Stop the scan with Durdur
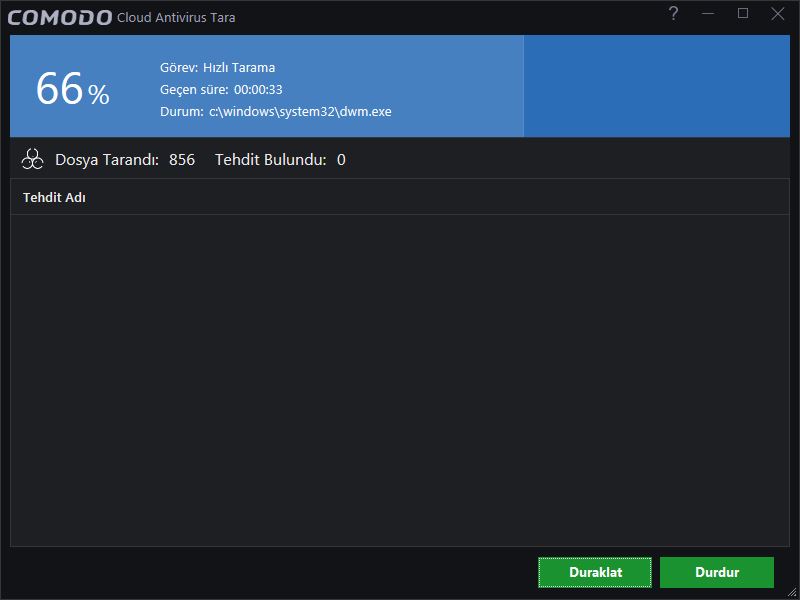 tap(717, 572)
